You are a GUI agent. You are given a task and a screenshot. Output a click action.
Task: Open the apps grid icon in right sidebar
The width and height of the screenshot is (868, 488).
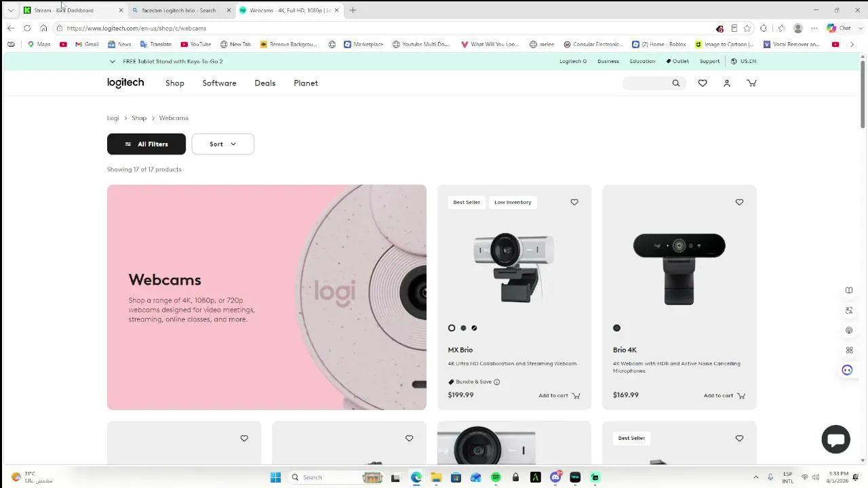point(849,350)
